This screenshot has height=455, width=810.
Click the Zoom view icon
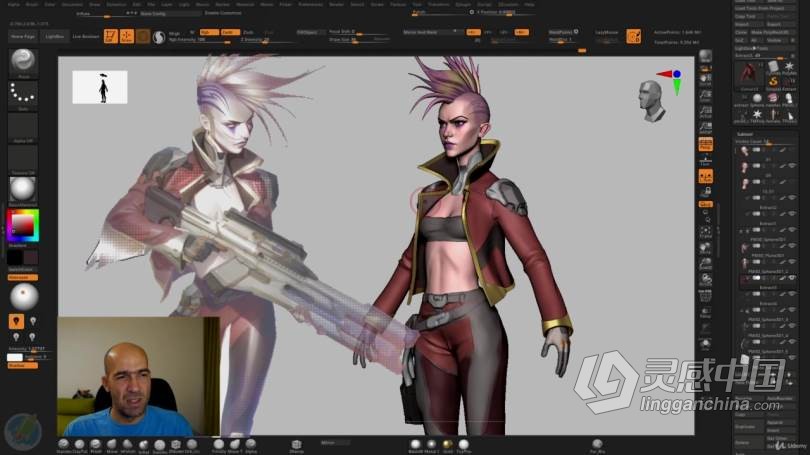pyautogui.click(x=706, y=96)
